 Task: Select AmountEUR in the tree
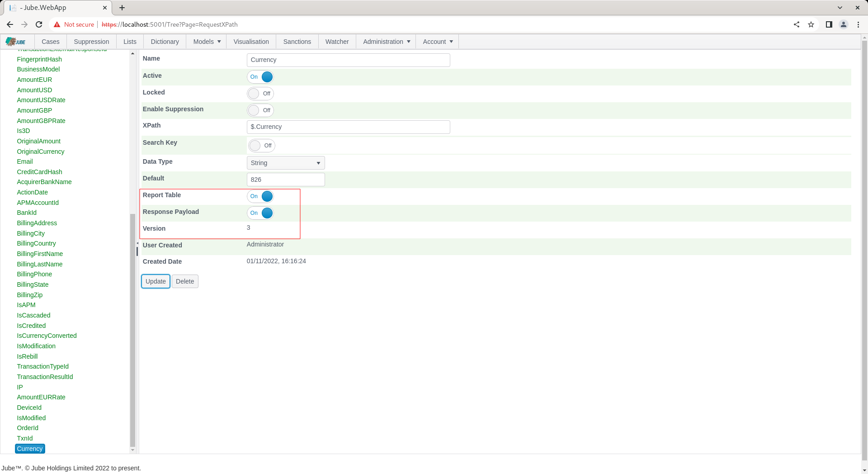[34, 80]
